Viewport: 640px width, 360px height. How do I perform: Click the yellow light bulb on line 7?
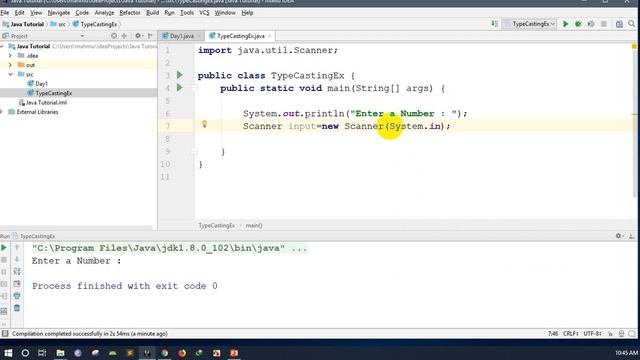point(204,124)
